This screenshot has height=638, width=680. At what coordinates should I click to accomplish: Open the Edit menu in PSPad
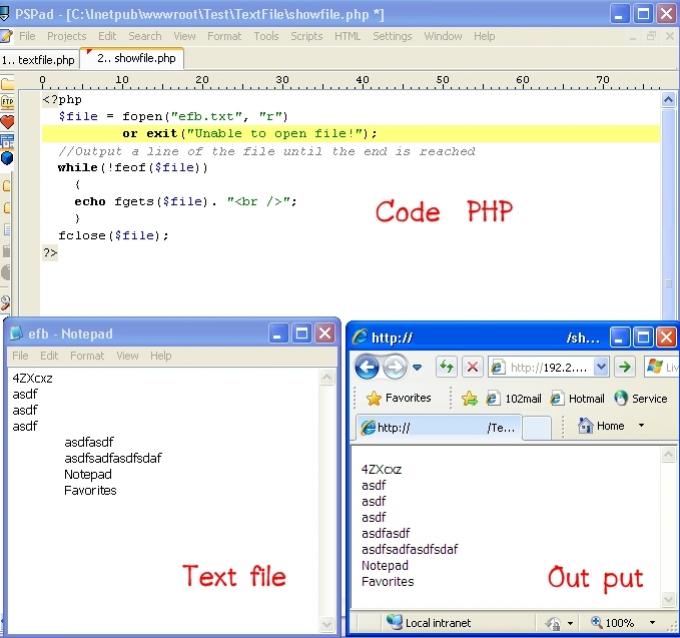(x=107, y=36)
